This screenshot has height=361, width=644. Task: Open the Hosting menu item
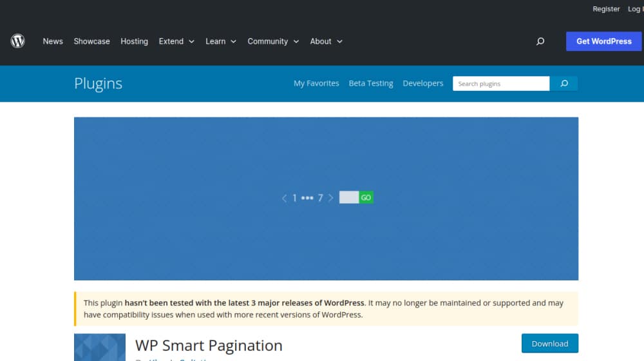click(x=135, y=41)
